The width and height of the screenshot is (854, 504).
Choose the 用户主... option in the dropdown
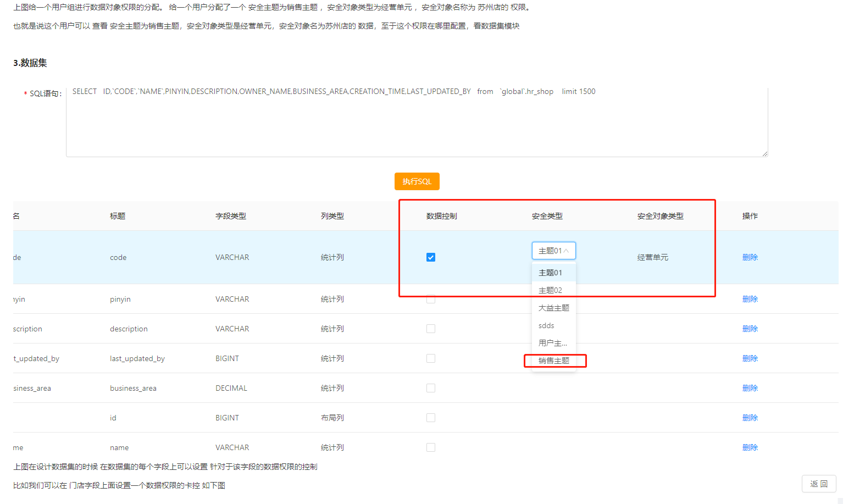pyautogui.click(x=554, y=343)
